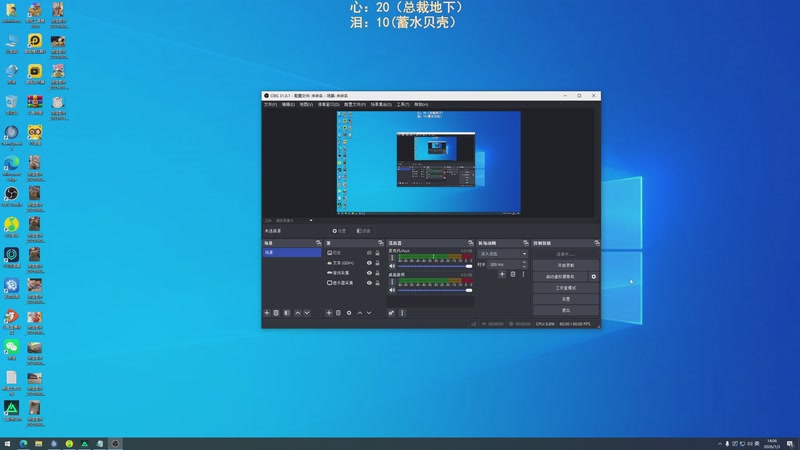Move scene up with Scenes panel up arrow

[x=297, y=313]
